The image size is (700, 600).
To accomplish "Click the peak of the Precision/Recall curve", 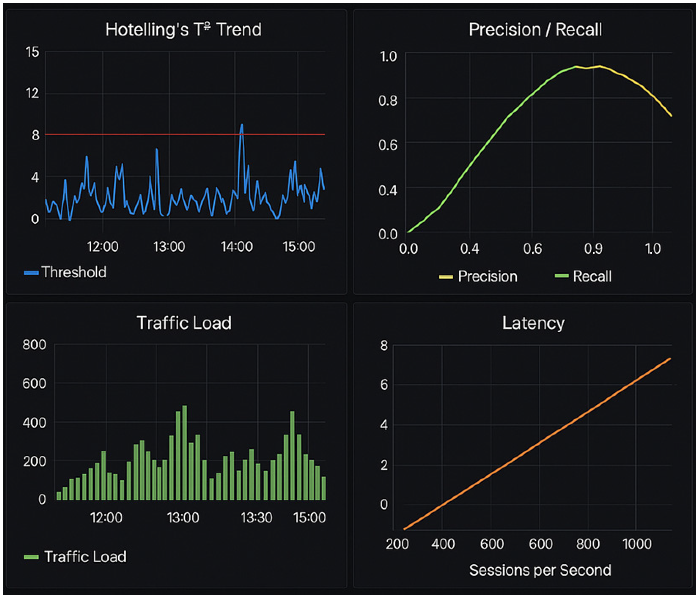I will 600,66.
